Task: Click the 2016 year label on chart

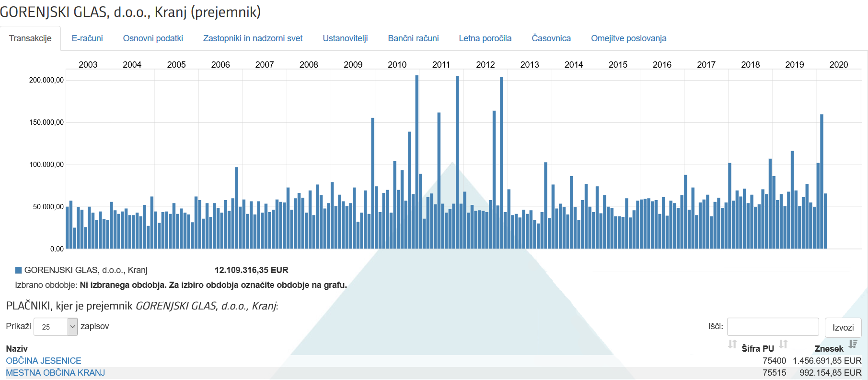Action: [x=662, y=65]
